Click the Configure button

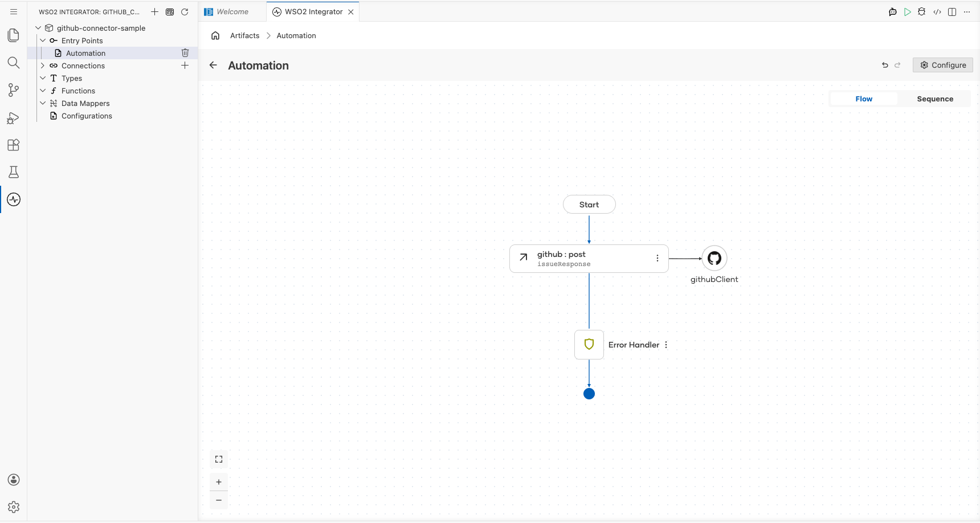pyautogui.click(x=943, y=65)
